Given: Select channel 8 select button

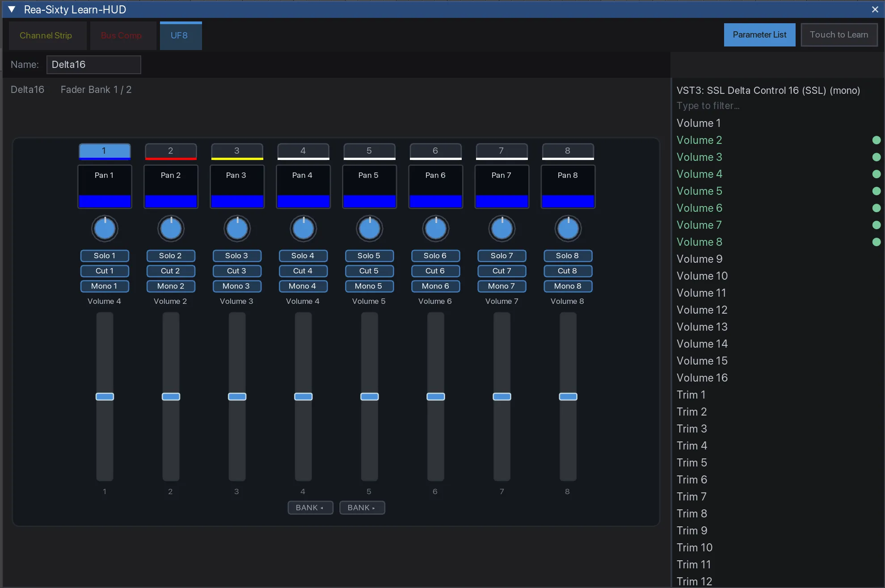Looking at the screenshot, I should tap(568, 151).
